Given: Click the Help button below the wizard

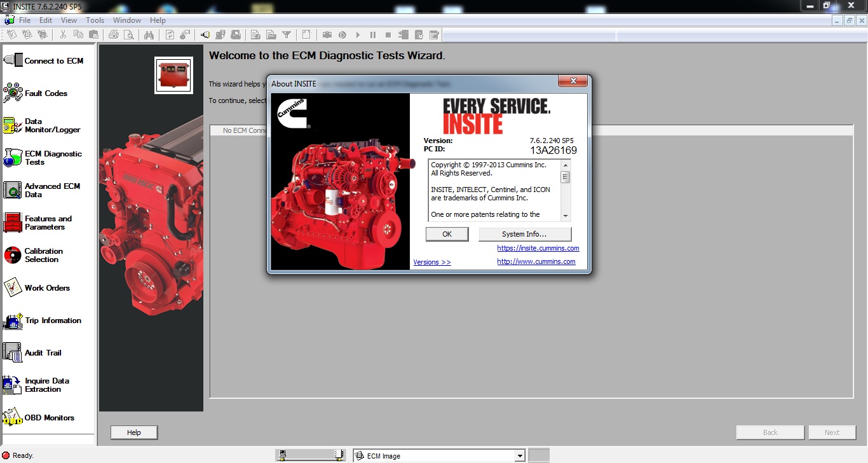Looking at the screenshot, I should (134, 432).
